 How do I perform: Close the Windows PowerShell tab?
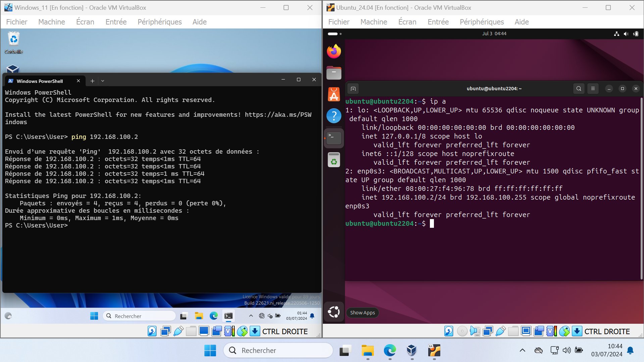(x=78, y=81)
